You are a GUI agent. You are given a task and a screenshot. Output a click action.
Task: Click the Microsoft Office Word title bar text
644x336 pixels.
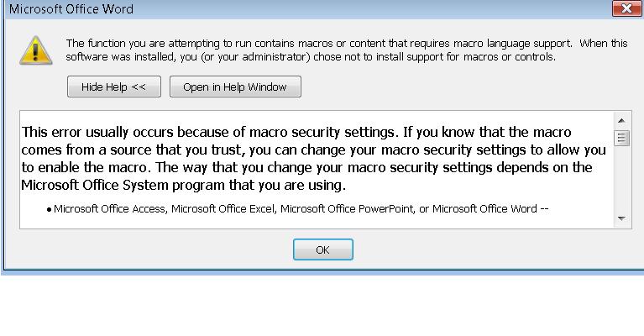click(x=71, y=9)
